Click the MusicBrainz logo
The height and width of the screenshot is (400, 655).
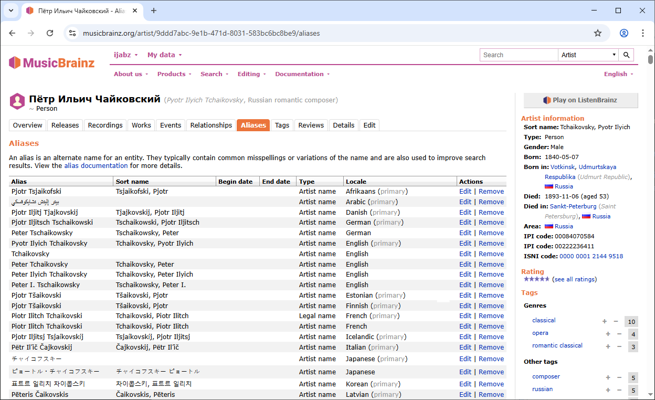(54, 62)
